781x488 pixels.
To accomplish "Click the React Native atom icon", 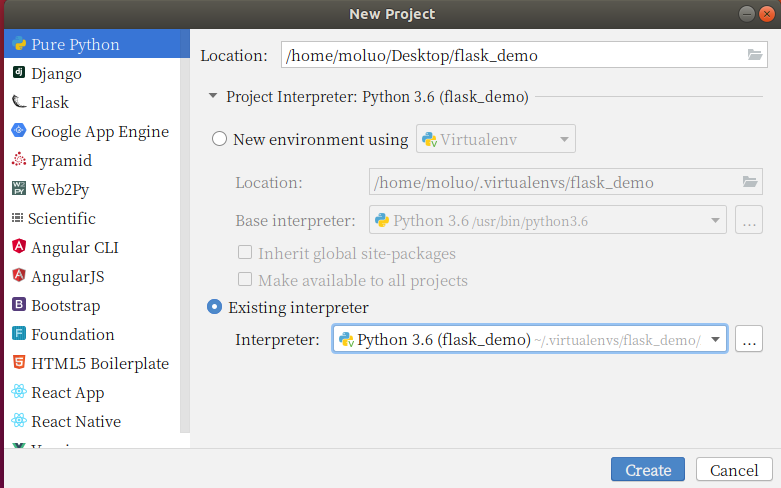I will [x=19, y=420].
